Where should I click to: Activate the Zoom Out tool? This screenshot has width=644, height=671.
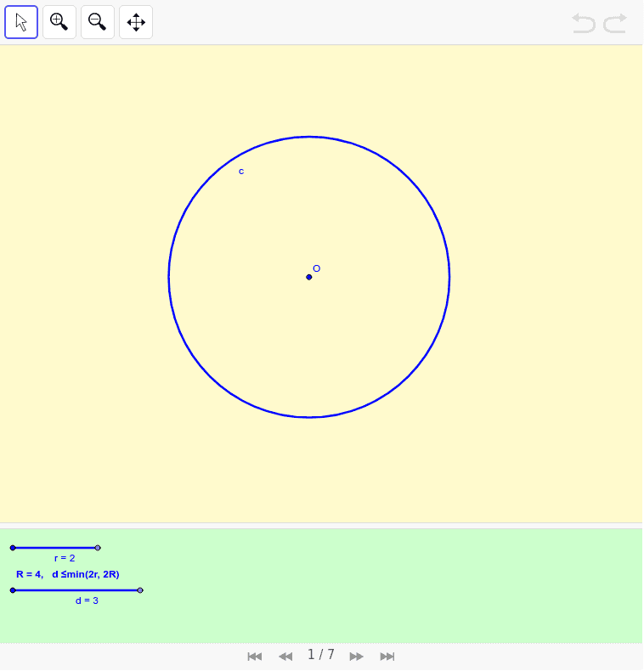tap(97, 22)
